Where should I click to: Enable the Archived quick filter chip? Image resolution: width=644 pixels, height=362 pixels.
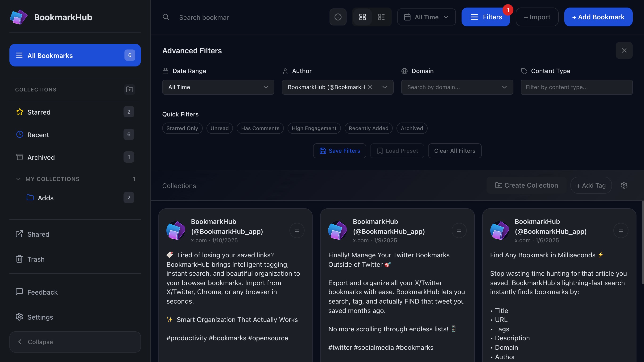coord(412,128)
